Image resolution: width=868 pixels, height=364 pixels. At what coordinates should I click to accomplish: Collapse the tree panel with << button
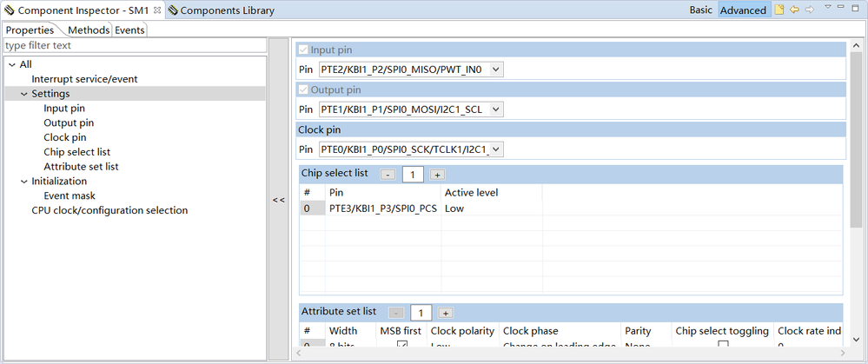278,201
